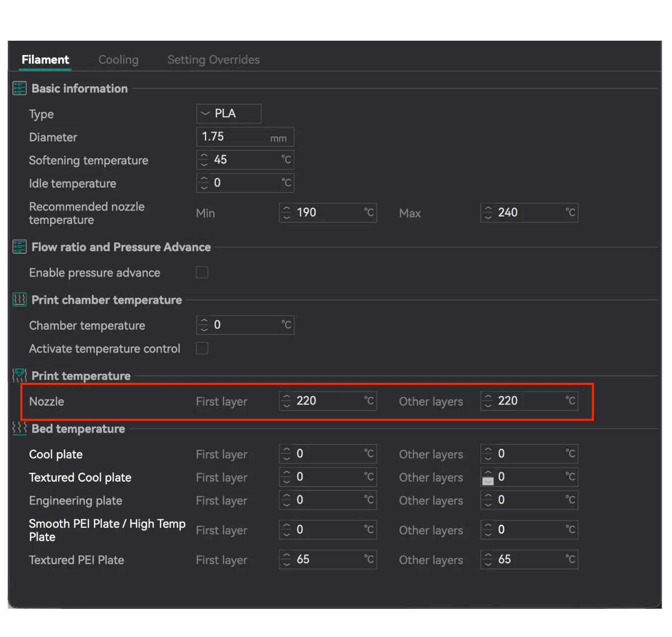Adjust the recommended nozzle Min temperature stepper
672x637 pixels.
tap(286, 213)
